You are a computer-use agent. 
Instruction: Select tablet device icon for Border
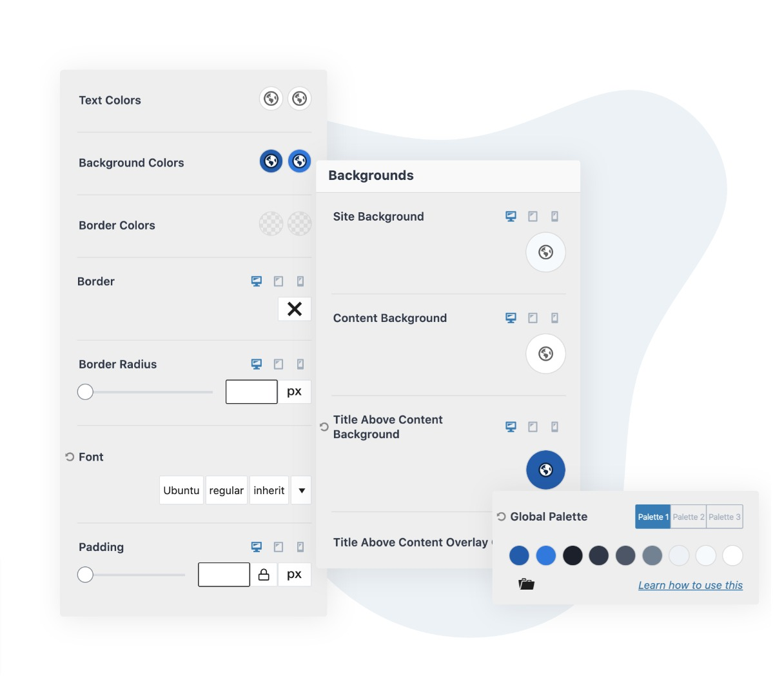(279, 281)
